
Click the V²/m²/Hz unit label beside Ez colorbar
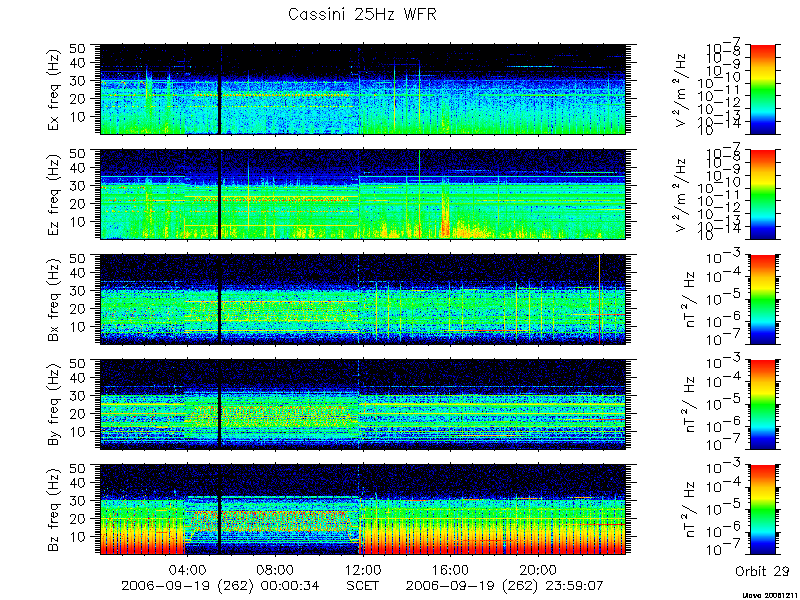point(681,195)
